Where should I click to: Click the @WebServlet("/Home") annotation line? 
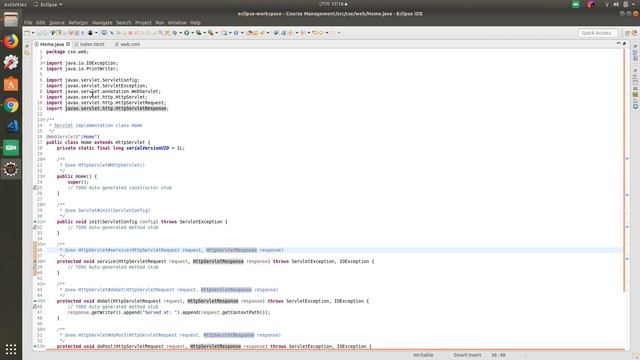coord(73,137)
